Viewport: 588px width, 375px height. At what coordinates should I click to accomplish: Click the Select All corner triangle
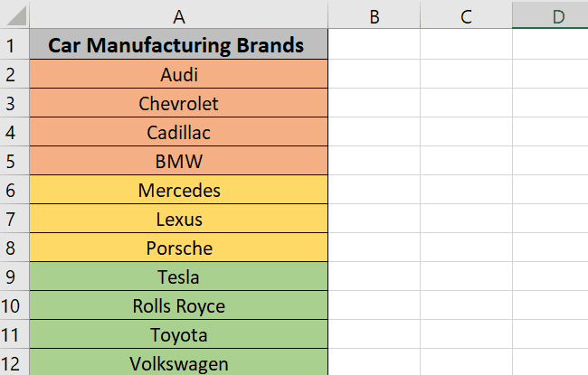tap(15, 15)
